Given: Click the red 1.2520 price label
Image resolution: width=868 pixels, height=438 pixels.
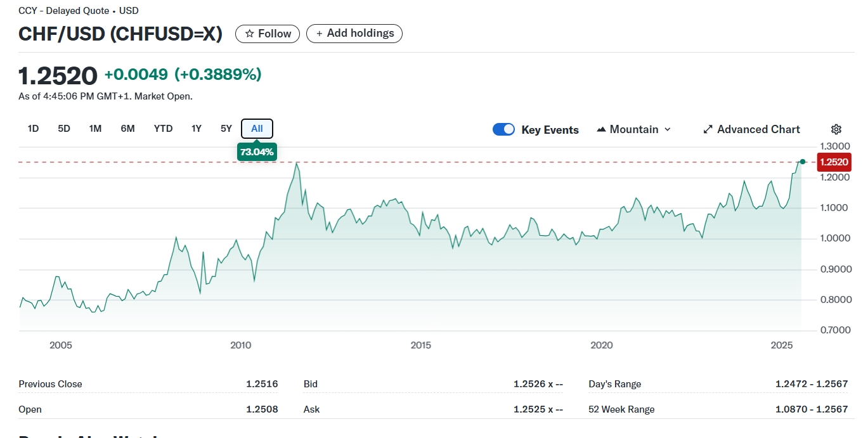Looking at the screenshot, I should click(833, 162).
